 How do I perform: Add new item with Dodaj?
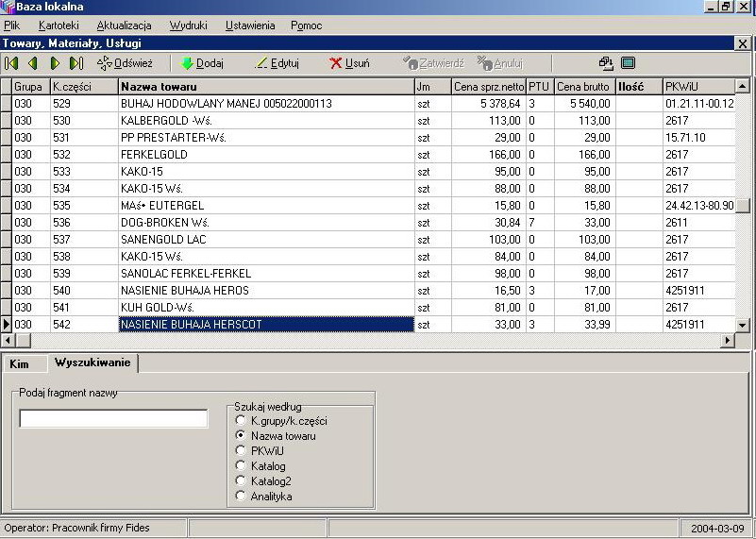(x=202, y=63)
